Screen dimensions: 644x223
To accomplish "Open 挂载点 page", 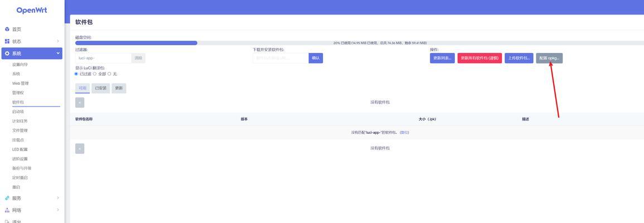I will (x=18, y=140).
